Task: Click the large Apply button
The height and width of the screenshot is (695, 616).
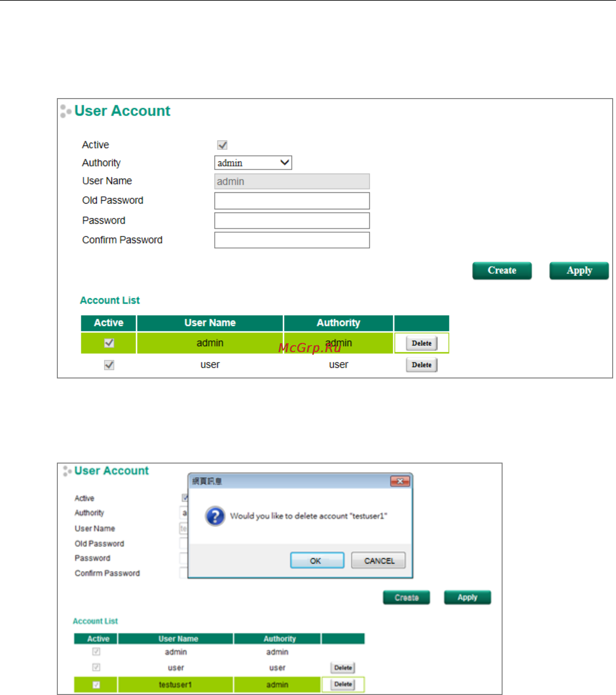Action: click(x=579, y=271)
